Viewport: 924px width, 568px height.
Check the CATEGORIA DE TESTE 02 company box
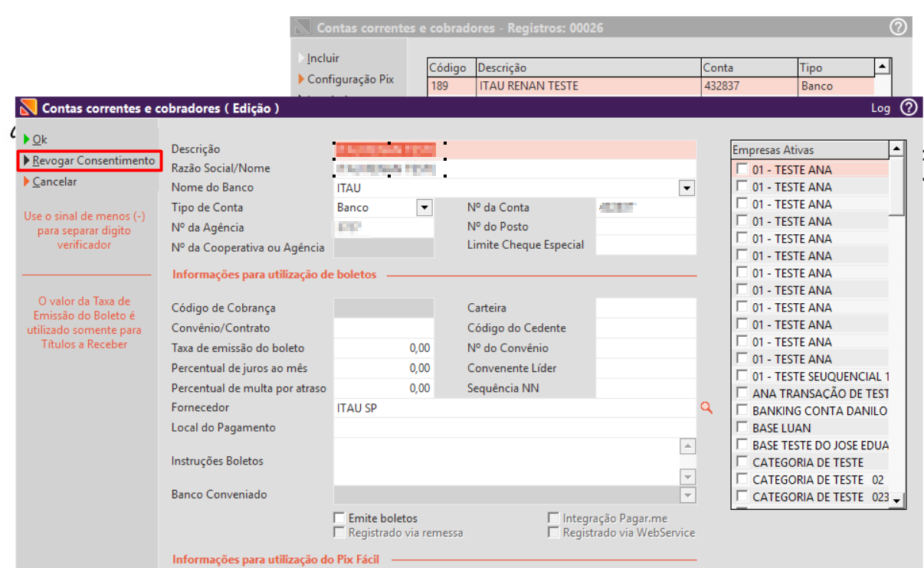point(742,479)
